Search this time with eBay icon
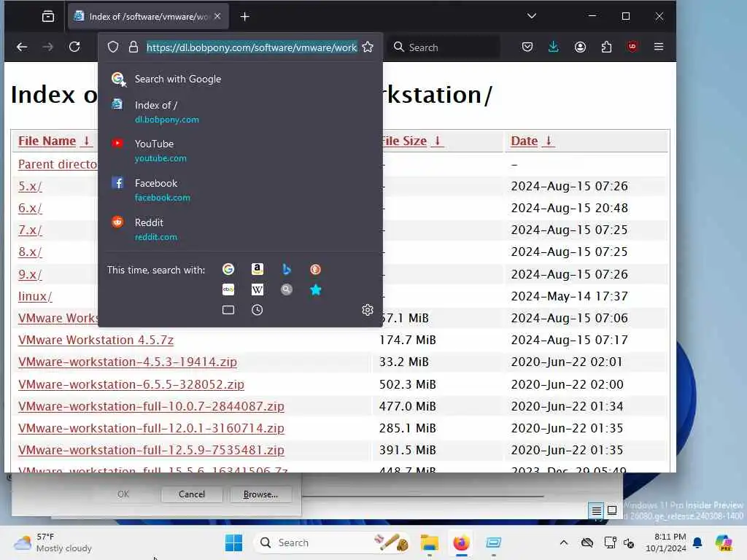This screenshot has height=560, width=747. point(228,289)
